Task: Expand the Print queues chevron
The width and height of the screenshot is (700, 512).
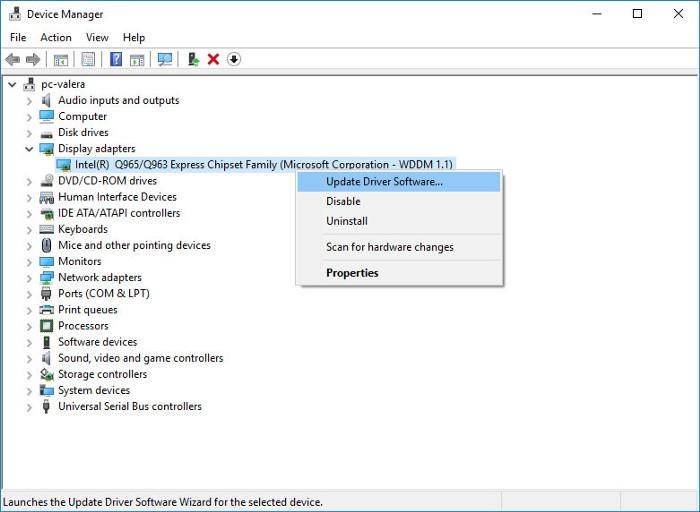Action: point(29,310)
